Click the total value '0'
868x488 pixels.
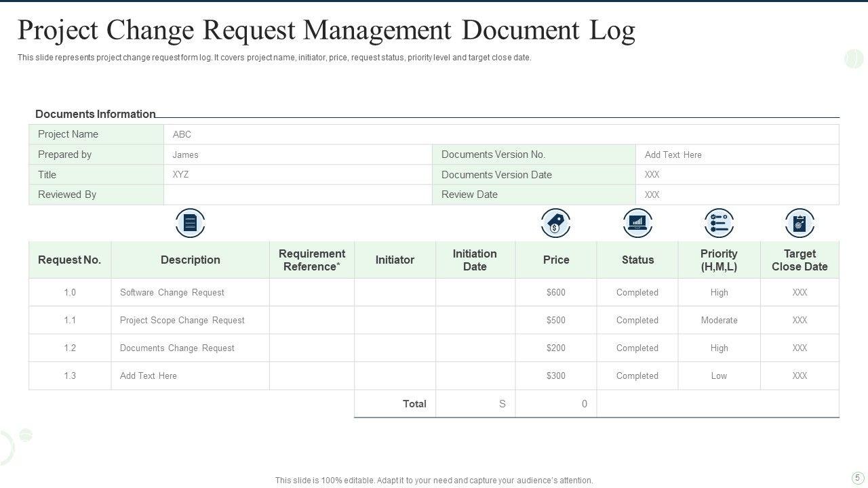[585, 404]
